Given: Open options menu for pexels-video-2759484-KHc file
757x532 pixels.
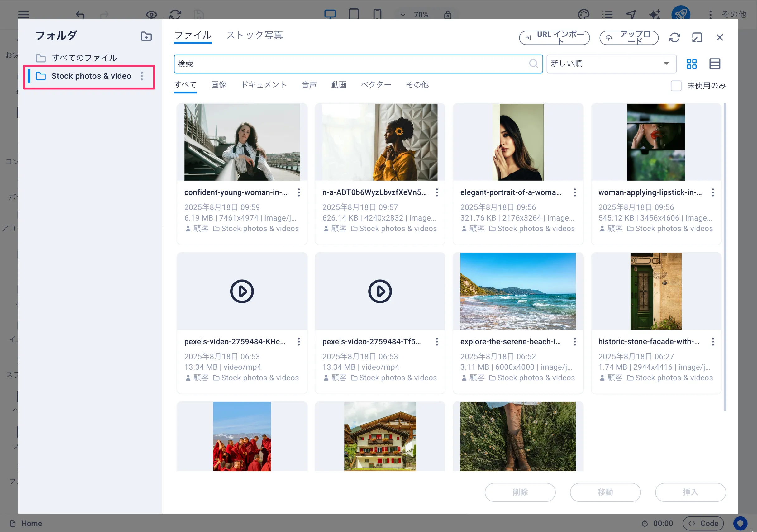Looking at the screenshot, I should point(299,342).
